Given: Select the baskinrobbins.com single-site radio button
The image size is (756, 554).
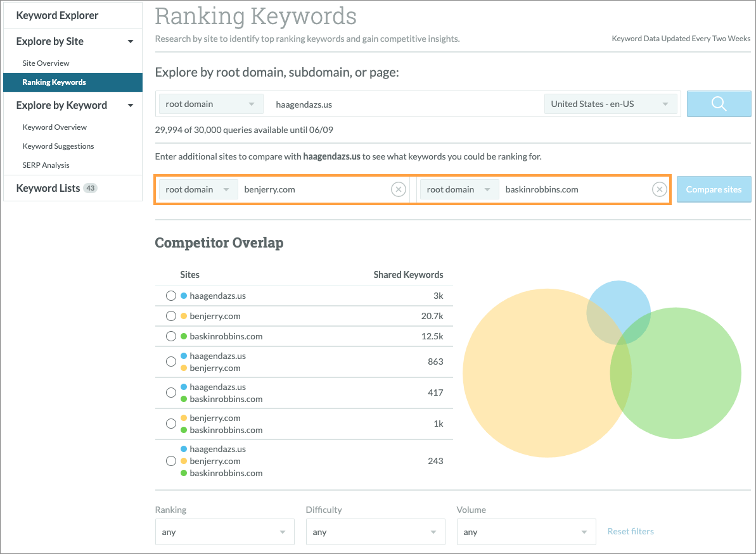Looking at the screenshot, I should point(170,336).
